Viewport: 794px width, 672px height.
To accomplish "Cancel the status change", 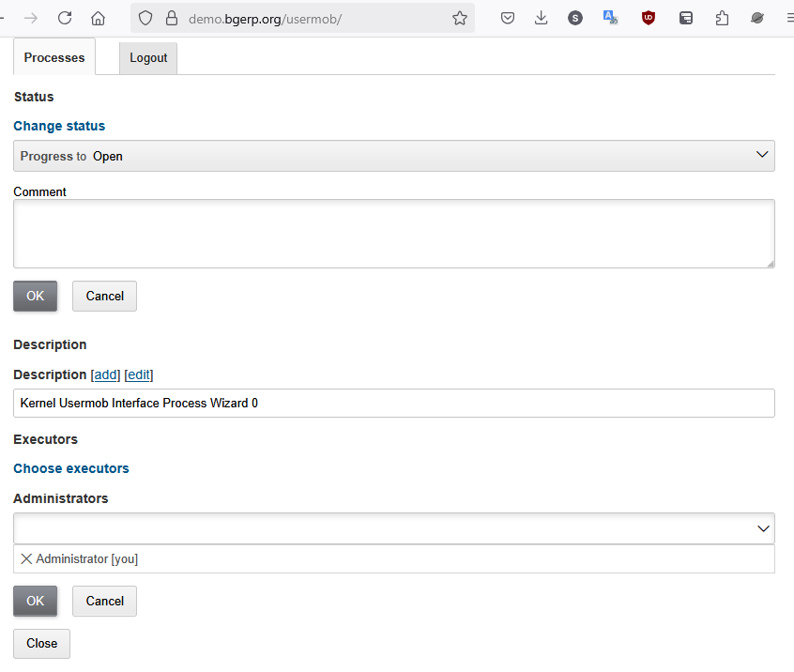I will (104, 296).
